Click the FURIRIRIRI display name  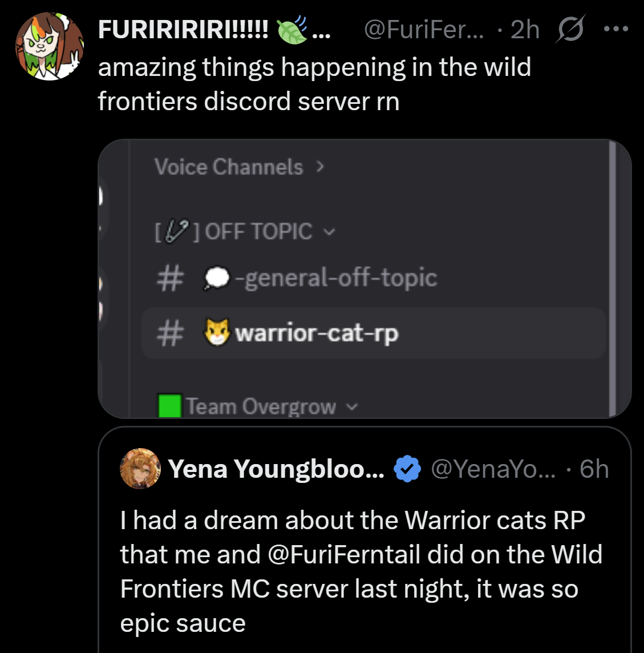tap(183, 30)
